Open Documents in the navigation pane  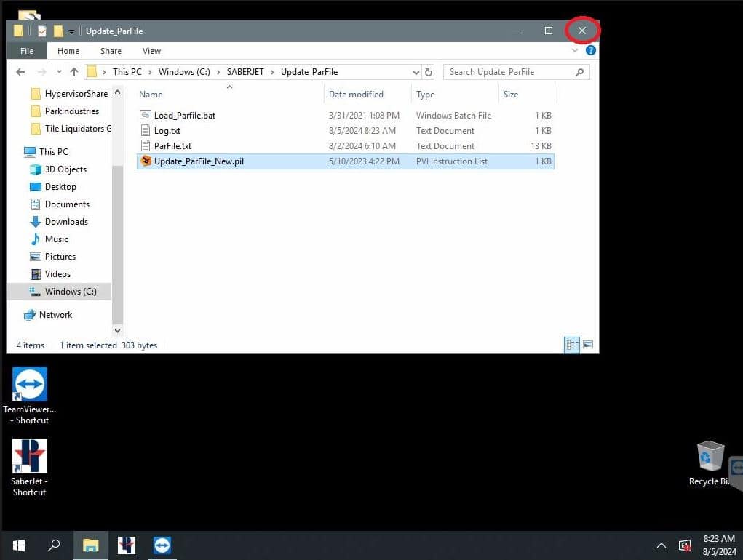60,204
